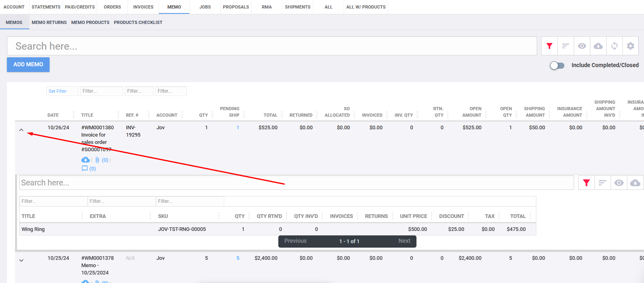
Task: Toggle eye icon in nested products grid
Action: pyautogui.click(x=619, y=183)
